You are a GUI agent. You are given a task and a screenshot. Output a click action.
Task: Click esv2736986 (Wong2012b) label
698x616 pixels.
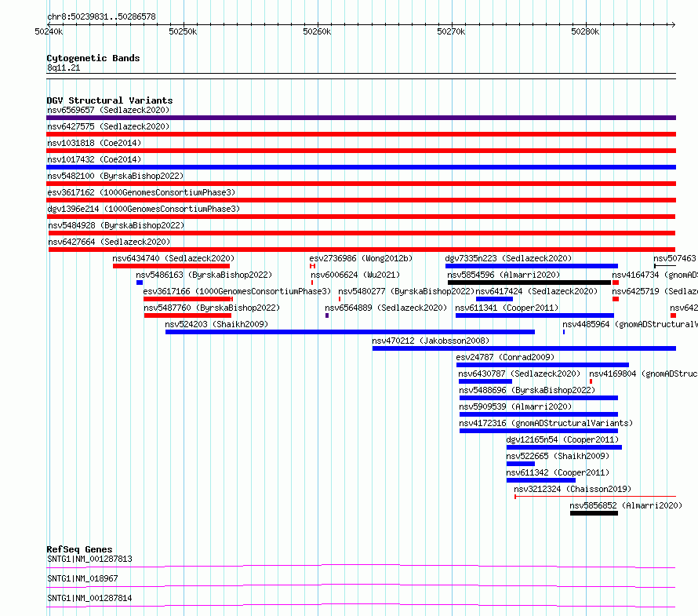[361, 258]
